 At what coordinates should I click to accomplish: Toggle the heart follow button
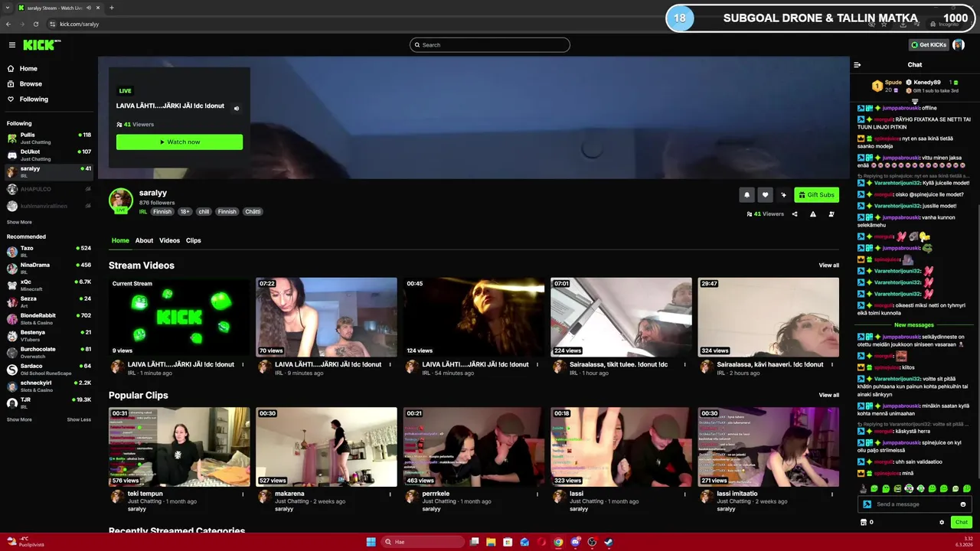tap(765, 194)
